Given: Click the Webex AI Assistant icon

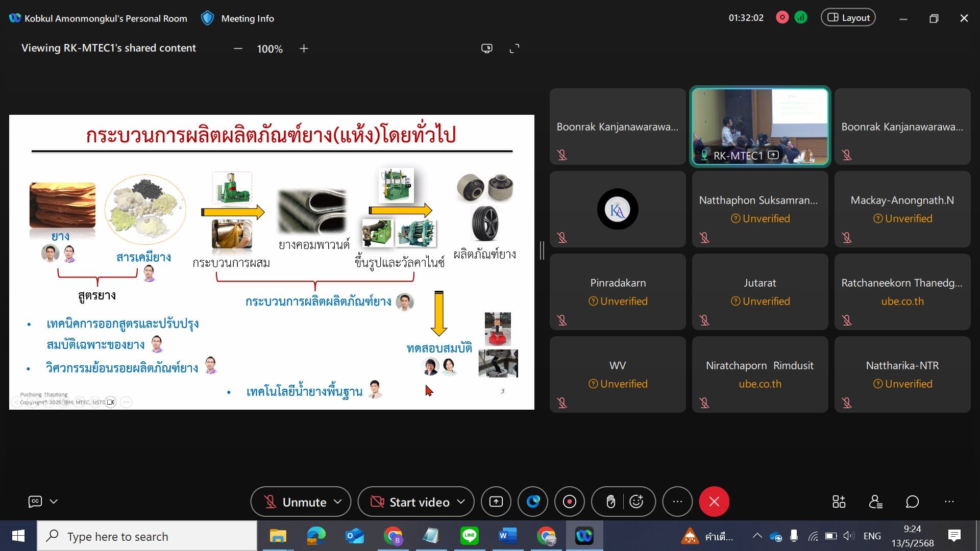Looking at the screenshot, I should (533, 502).
